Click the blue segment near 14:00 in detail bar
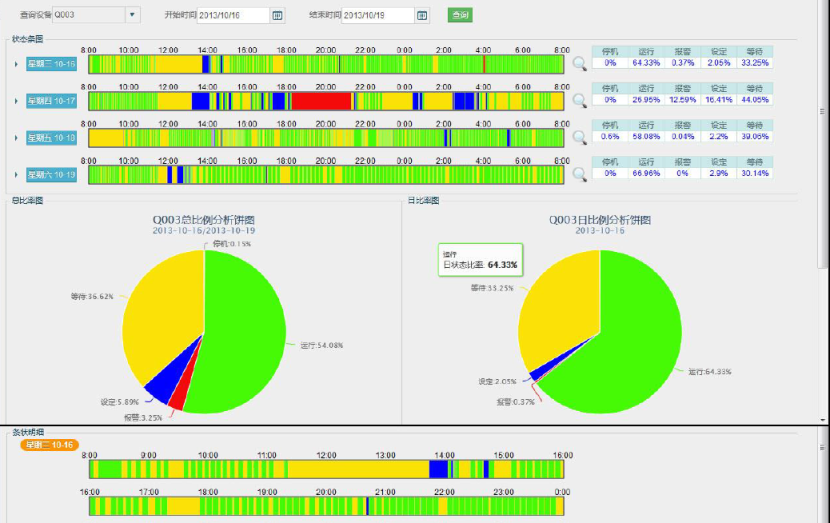This screenshot has width=830, height=523. (438, 468)
